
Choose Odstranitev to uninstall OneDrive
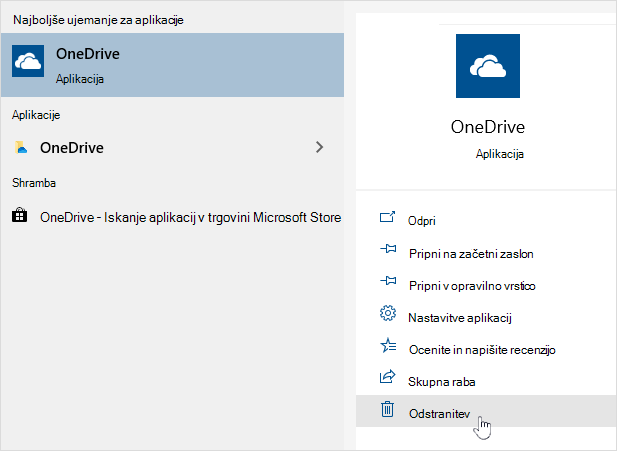coord(486,411)
